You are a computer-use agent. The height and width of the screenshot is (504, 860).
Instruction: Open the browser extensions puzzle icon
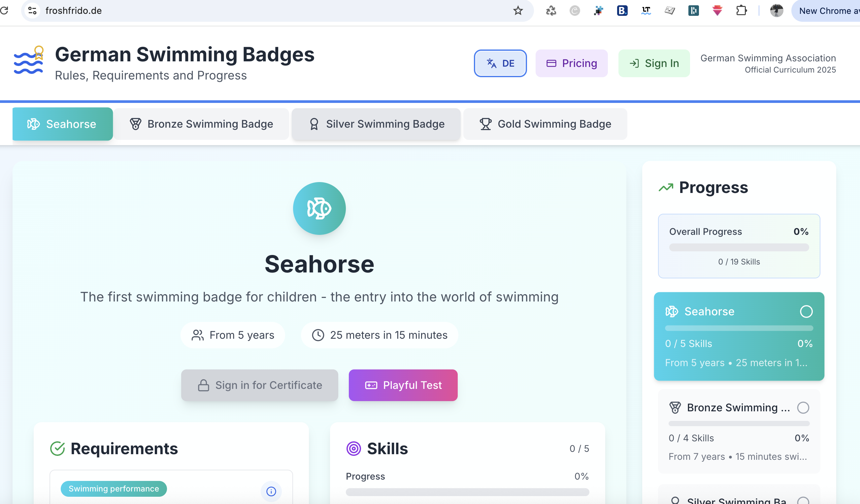coord(741,11)
